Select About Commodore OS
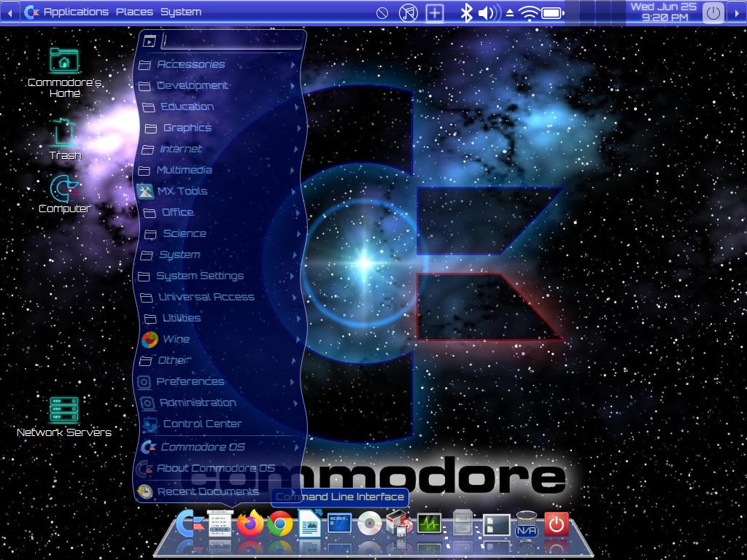This screenshot has height=560, width=747. click(x=217, y=468)
